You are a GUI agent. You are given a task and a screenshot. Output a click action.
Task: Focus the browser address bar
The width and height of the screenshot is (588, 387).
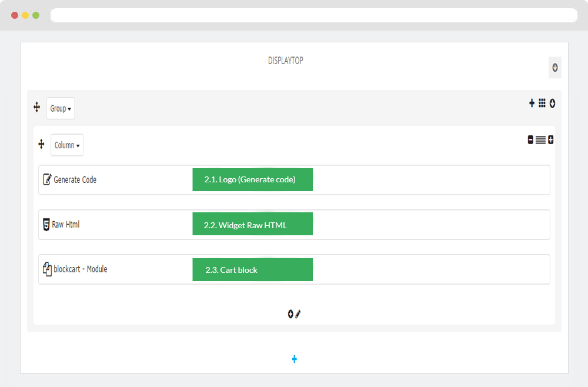314,15
